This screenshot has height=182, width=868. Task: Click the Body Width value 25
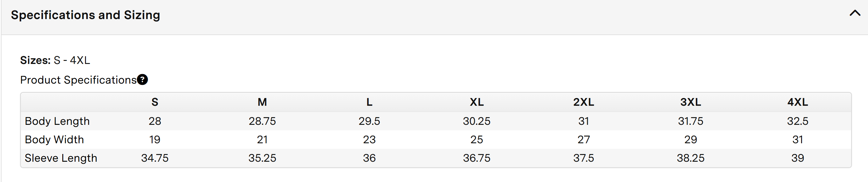tap(476, 140)
